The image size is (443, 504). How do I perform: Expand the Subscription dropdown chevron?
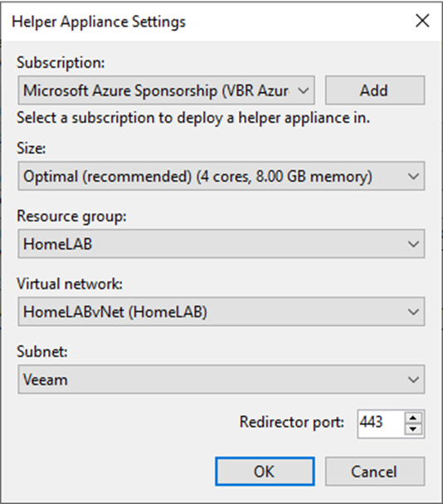[303, 90]
